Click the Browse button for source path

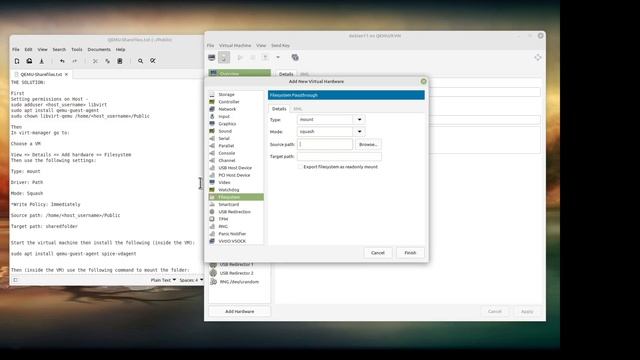(x=368, y=144)
